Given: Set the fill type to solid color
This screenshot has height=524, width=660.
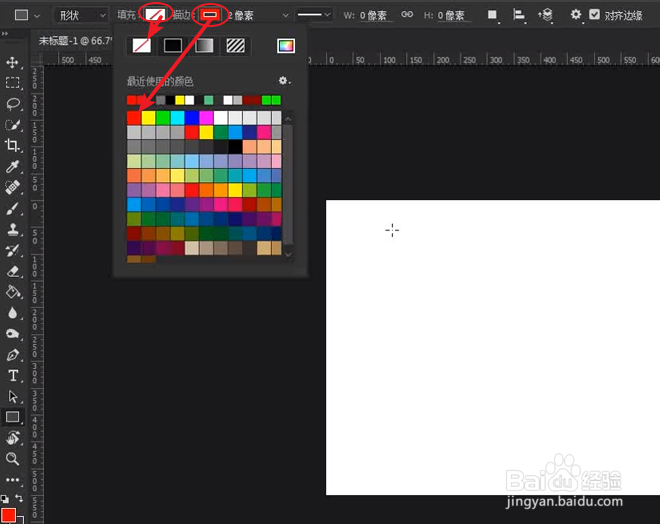Looking at the screenshot, I should point(173,45).
